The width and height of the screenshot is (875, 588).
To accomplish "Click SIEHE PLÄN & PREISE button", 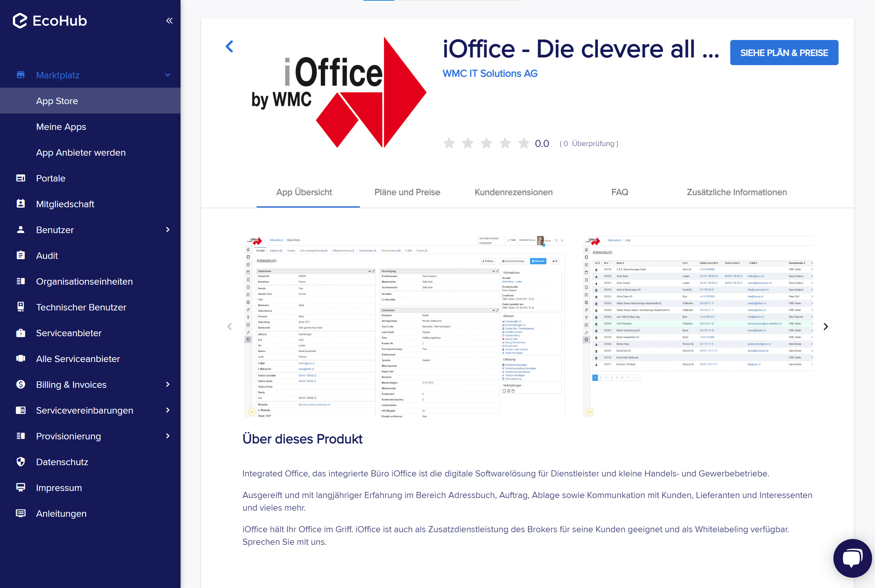I will [784, 53].
